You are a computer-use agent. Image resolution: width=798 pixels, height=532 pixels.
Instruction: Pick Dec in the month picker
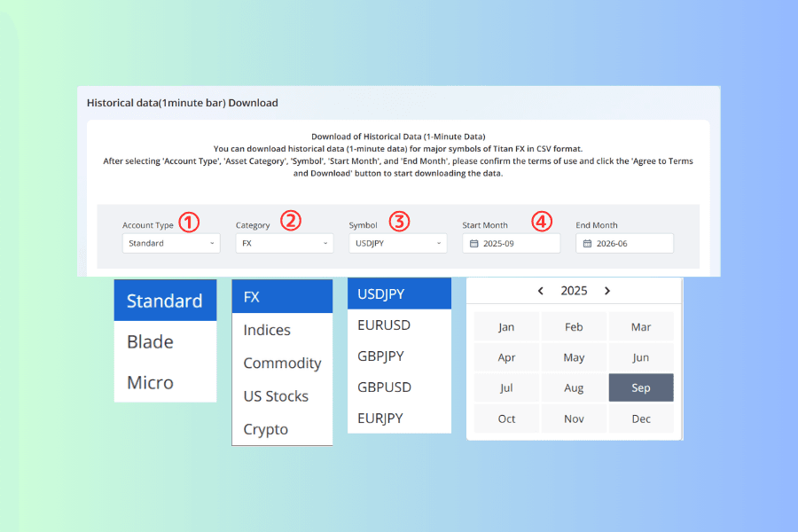[641, 419]
